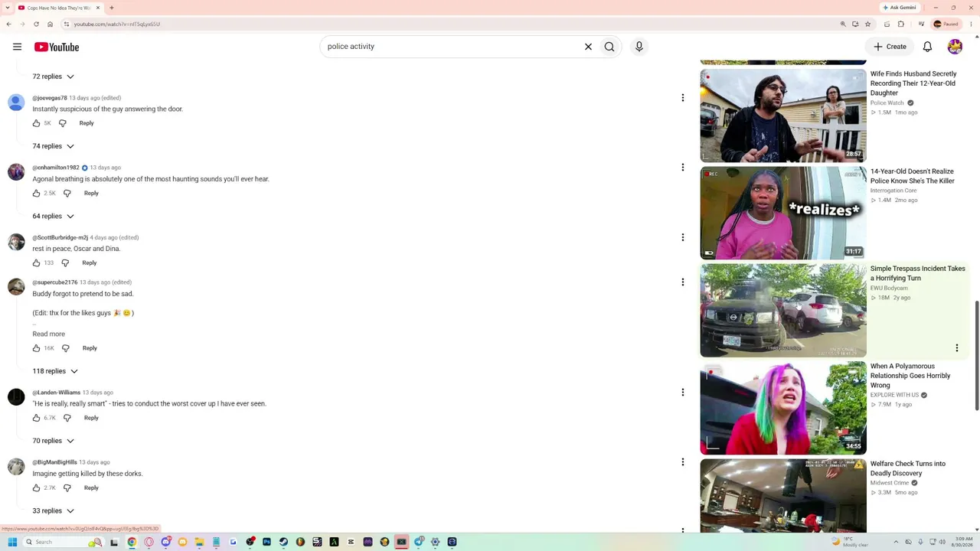The height and width of the screenshot is (551, 980).
Task: Open Ask Gemini in the browser
Action: [899, 8]
